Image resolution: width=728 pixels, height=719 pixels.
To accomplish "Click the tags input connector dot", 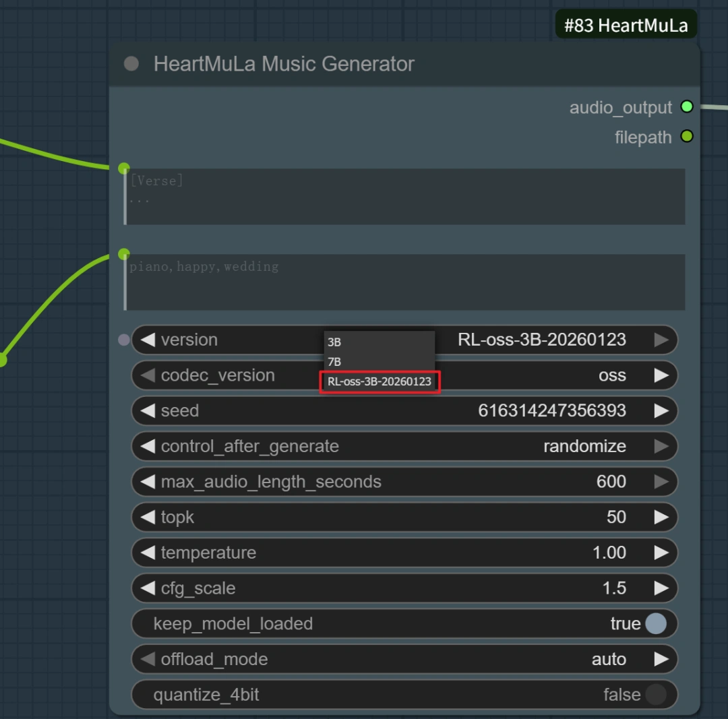I will coord(124,254).
